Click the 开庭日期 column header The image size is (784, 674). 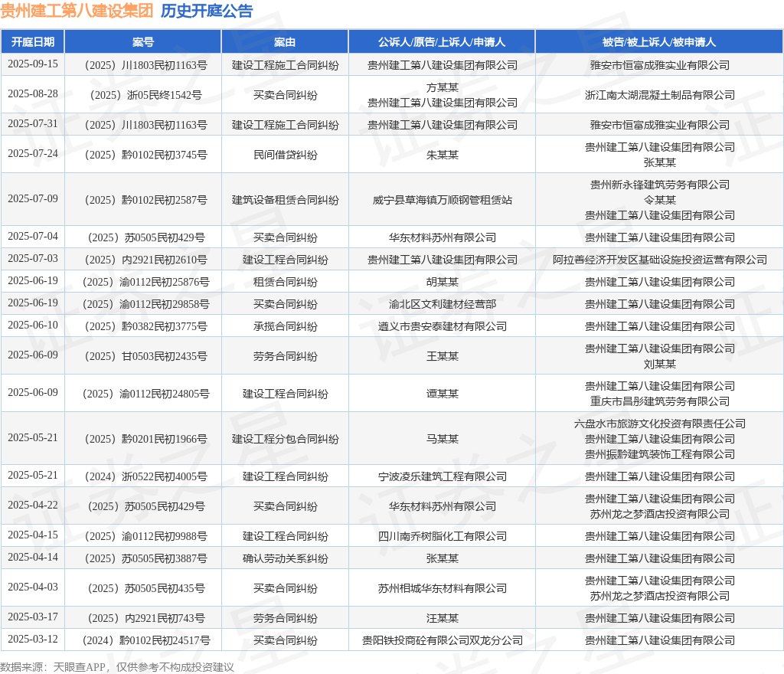point(33,42)
